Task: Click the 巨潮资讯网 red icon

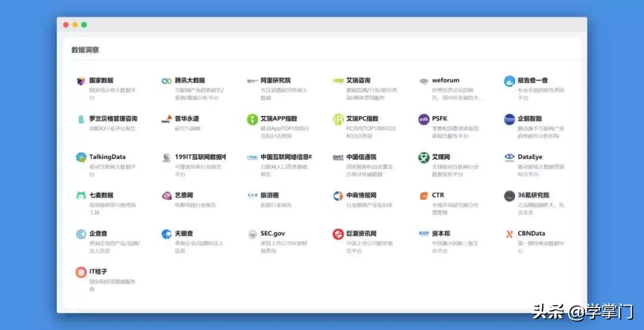Action: click(338, 234)
